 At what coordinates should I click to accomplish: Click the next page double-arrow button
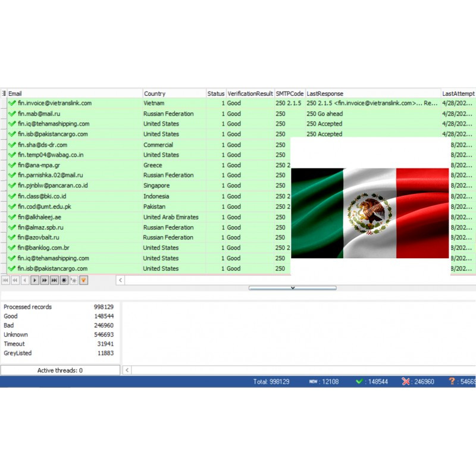click(x=45, y=280)
